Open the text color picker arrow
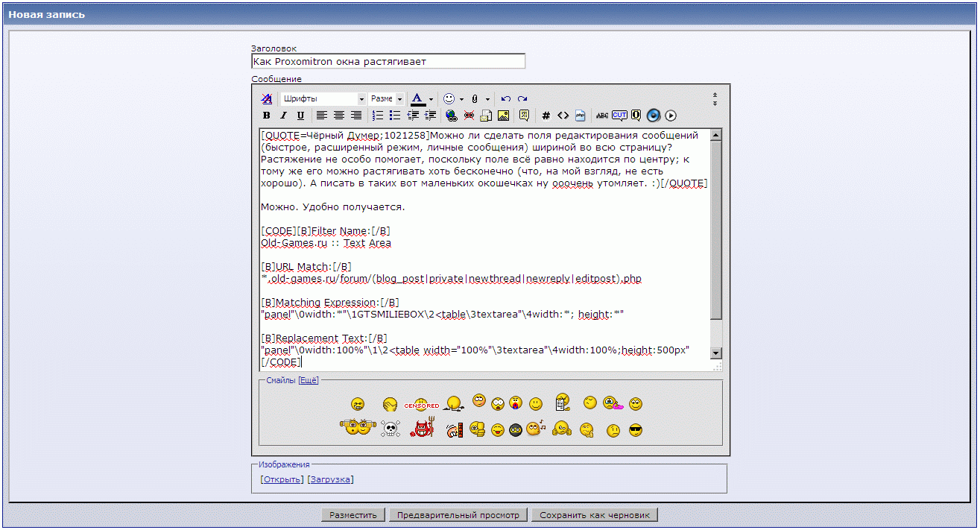Screen dimensions: 980x530 [x=431, y=99]
